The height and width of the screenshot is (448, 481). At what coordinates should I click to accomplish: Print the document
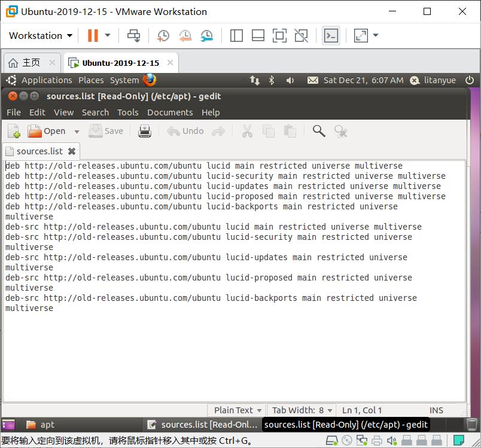click(145, 131)
